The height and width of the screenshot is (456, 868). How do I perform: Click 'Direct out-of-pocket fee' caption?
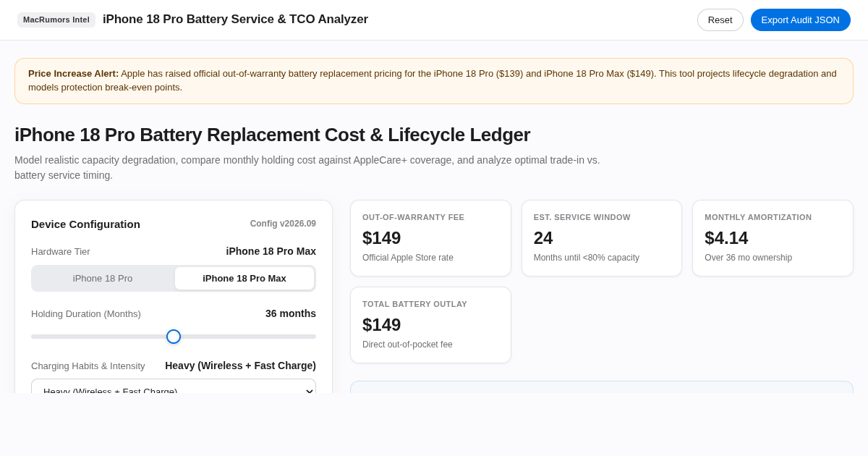[x=407, y=345]
